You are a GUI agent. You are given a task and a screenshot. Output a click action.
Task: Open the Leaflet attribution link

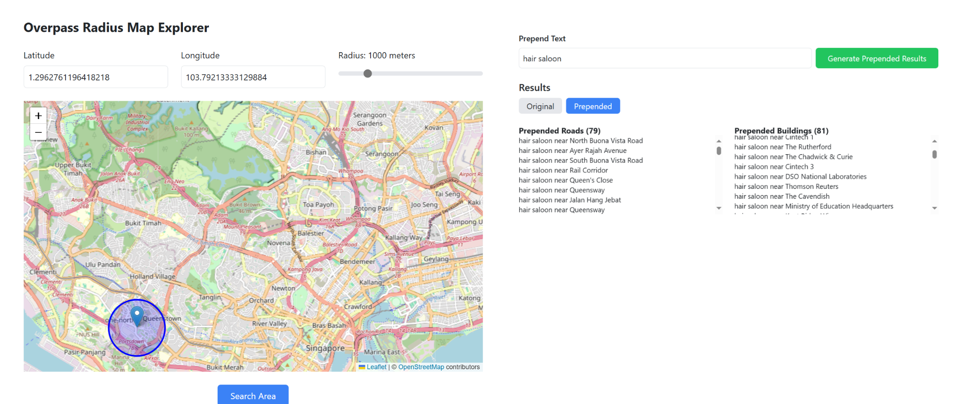376,367
